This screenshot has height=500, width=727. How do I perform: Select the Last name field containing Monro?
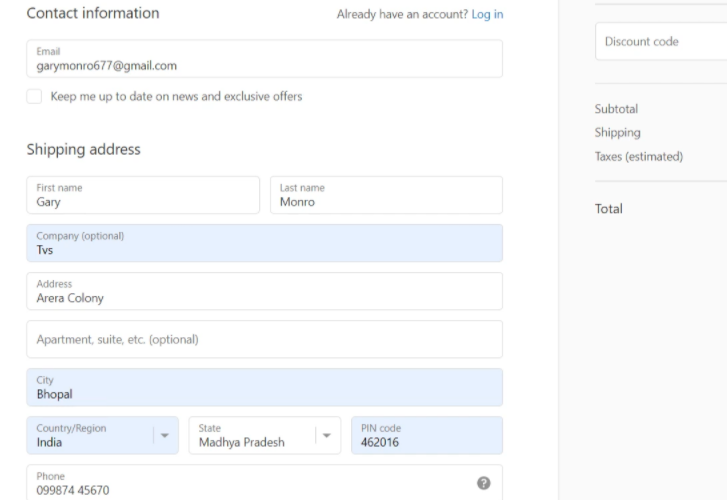coord(386,194)
